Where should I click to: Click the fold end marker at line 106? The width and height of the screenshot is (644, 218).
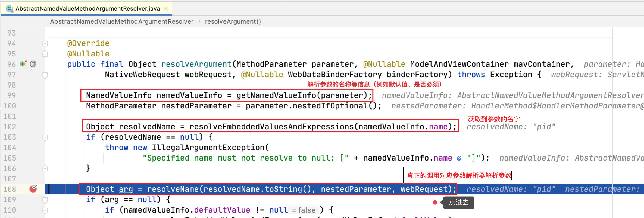(45, 168)
